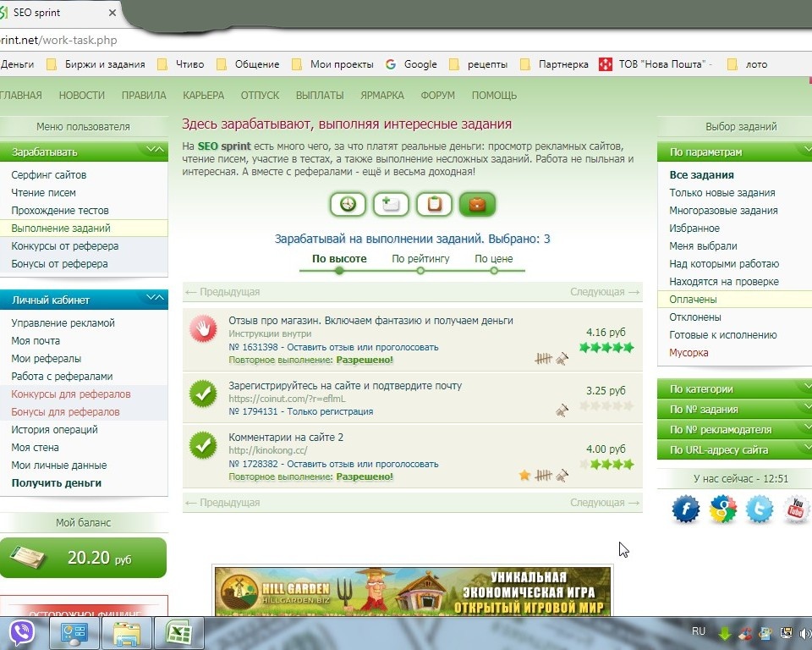This screenshot has height=650, width=812.
Task: Click the pin icon in task 1728382 row
Action: 562,475
